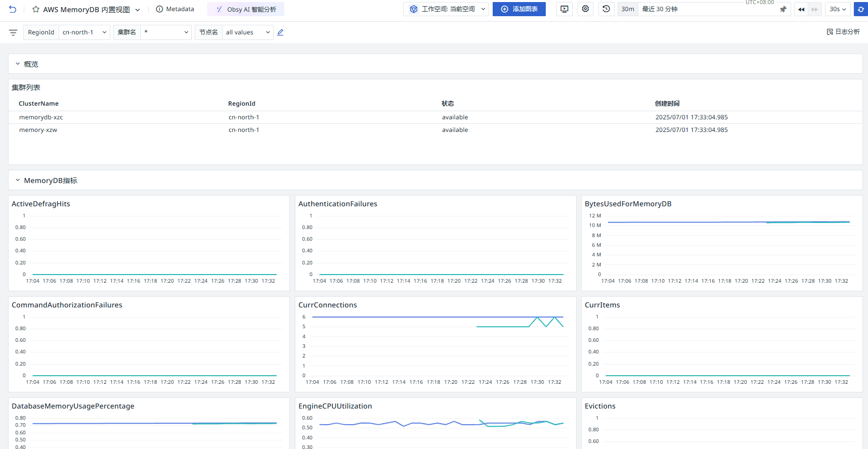Screen dimensions: 868x449
Task: Pin the time range with the pin icon
Action: click(783, 9)
